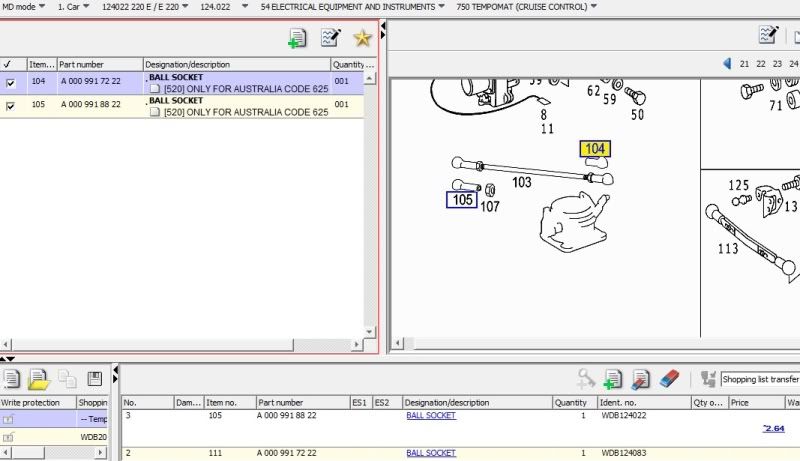
Task: Click callout number 125 in diagram
Action: coord(738,185)
